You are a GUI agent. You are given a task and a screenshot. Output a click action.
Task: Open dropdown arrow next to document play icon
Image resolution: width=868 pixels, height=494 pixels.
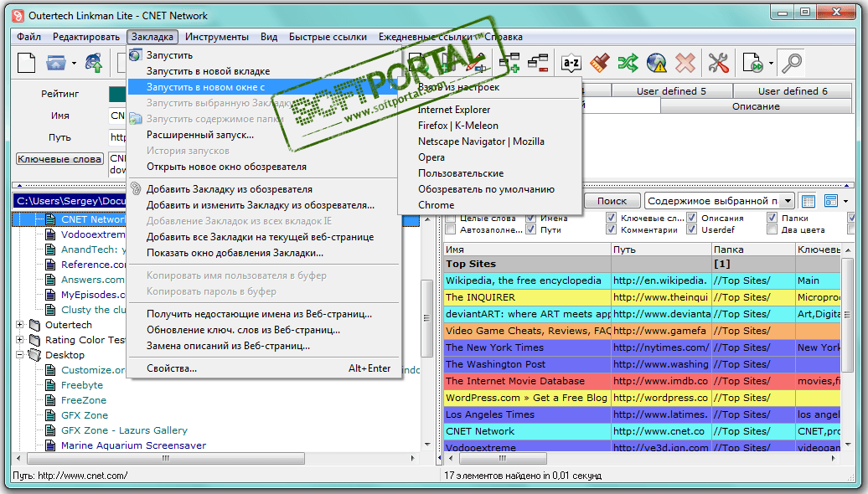771,63
